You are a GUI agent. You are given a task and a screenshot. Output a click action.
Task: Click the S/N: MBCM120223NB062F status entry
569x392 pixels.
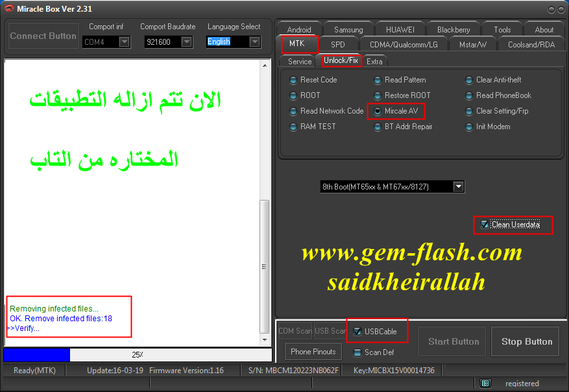click(x=293, y=371)
